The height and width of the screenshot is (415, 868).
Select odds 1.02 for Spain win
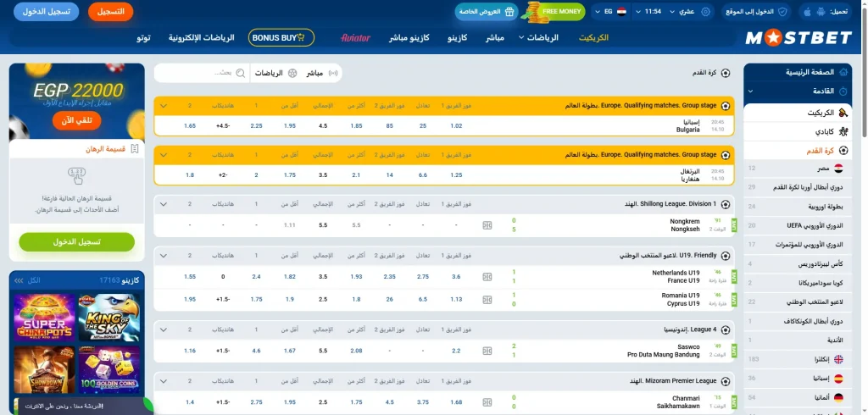[x=456, y=126]
